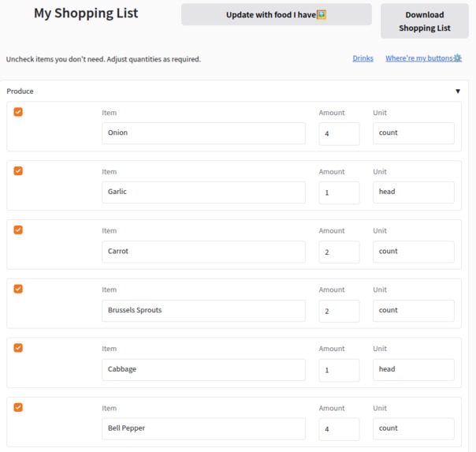
Task: Uncheck the Carrot item checkbox
Action: click(x=18, y=230)
